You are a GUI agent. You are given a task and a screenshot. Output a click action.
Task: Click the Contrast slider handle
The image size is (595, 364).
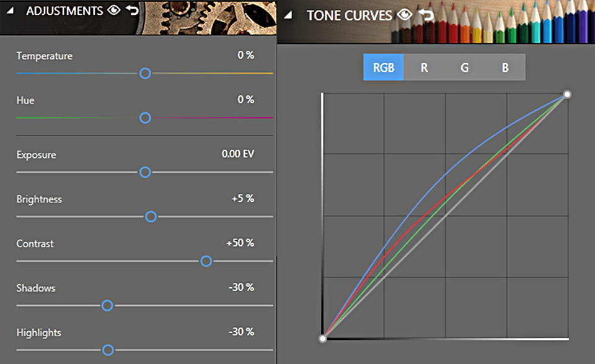click(206, 261)
